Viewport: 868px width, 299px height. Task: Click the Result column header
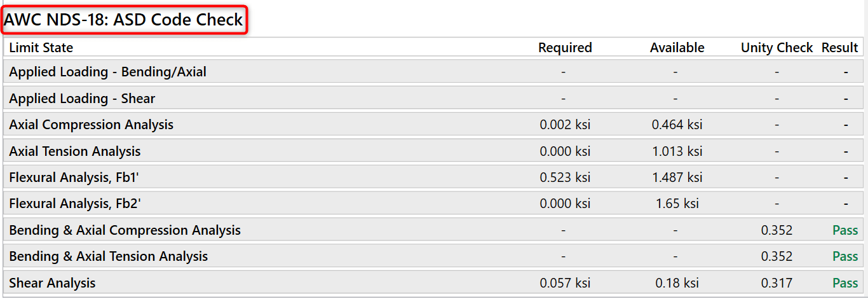(x=839, y=48)
